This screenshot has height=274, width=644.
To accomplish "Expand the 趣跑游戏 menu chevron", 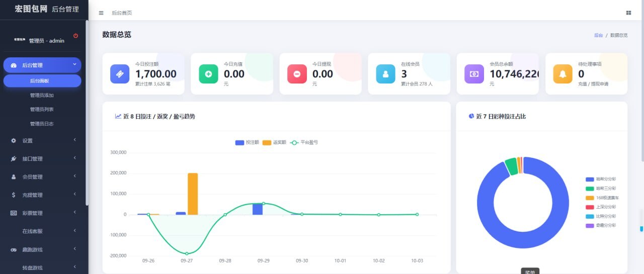I will coord(74,248).
